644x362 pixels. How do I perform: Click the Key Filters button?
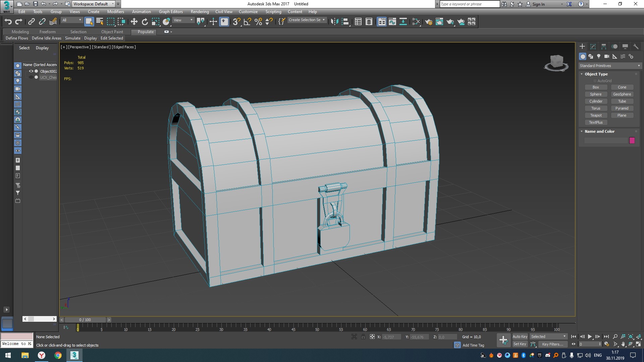coord(552,344)
